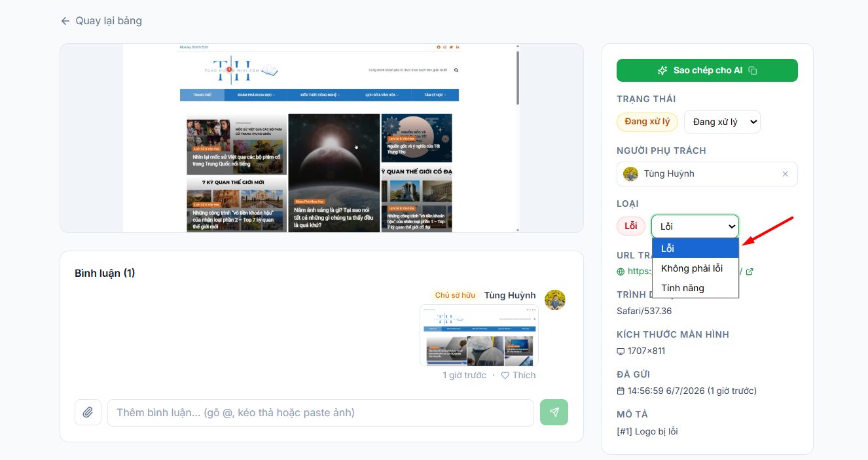Viewport: 868px width, 460px height.
Task: Click the globe icon beside URL
Action: click(621, 272)
